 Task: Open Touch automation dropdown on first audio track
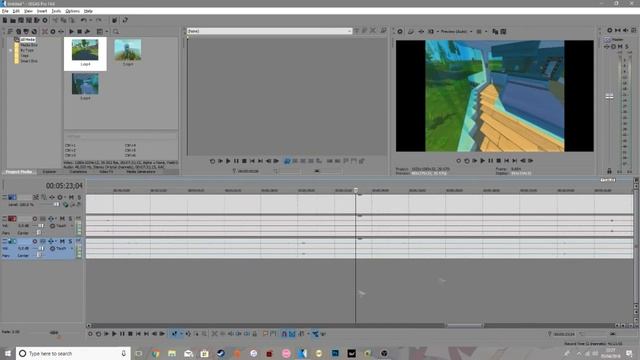(72, 226)
